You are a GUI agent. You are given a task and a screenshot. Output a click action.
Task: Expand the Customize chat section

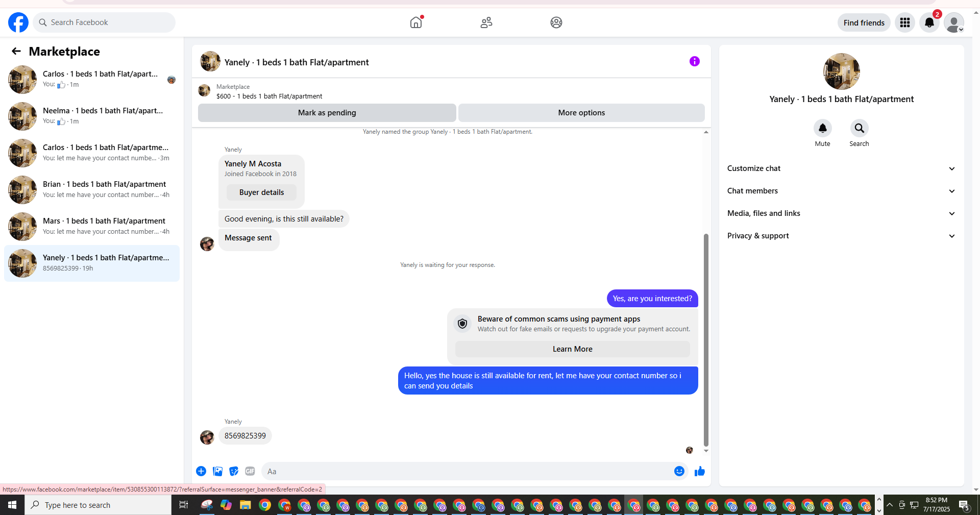(x=841, y=168)
